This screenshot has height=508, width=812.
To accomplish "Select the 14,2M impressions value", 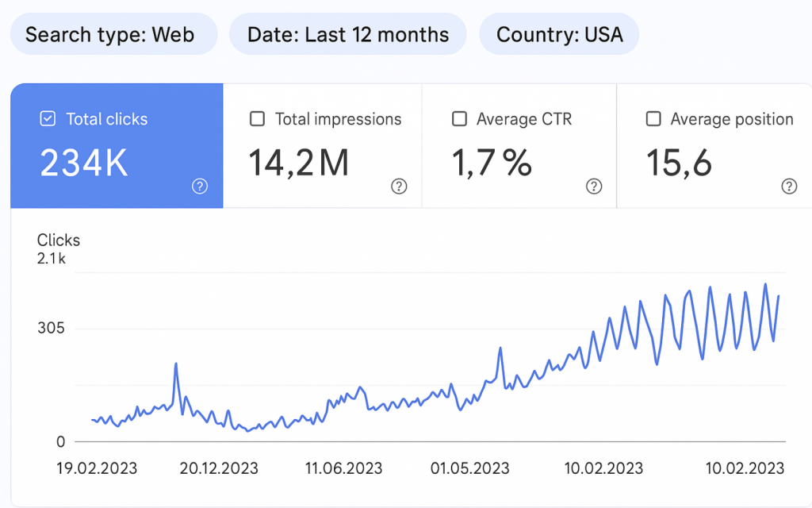I will tap(299, 163).
